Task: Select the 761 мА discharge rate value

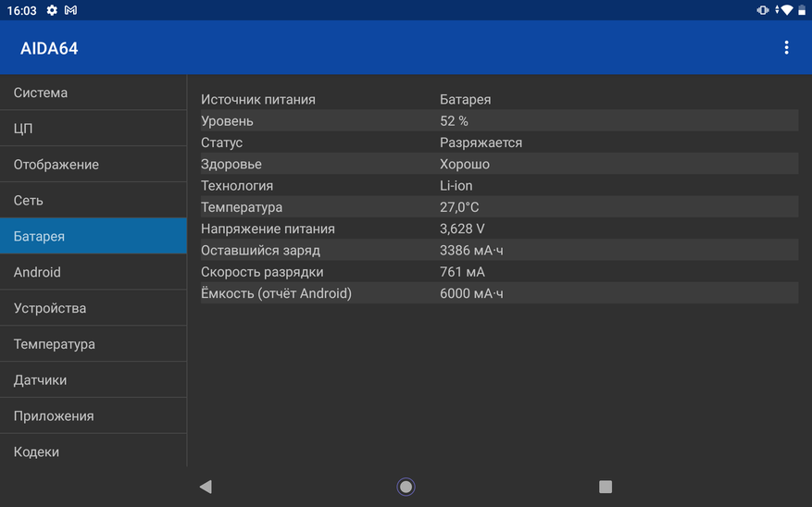Action: pyautogui.click(x=462, y=272)
